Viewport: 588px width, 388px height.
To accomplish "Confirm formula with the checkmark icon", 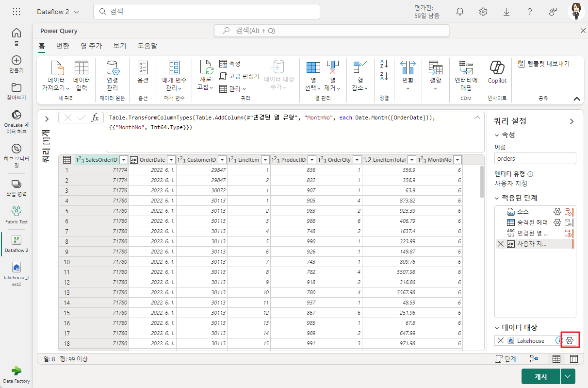I will pos(82,118).
